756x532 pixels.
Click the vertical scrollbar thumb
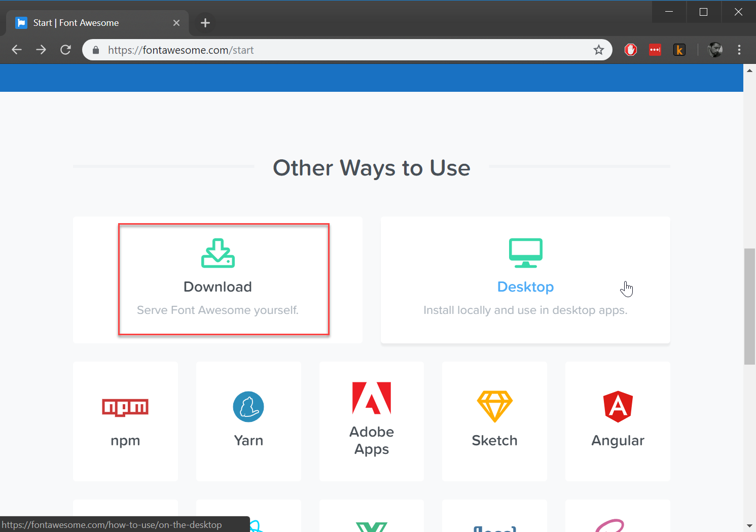click(749, 306)
